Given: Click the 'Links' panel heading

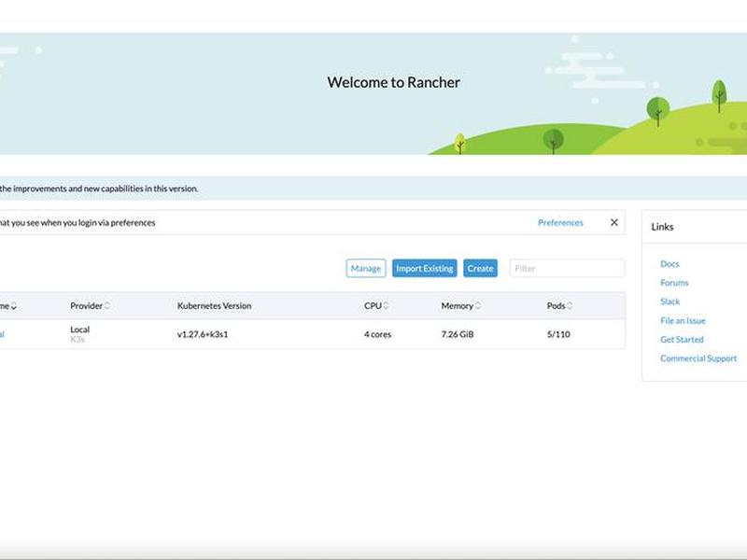Looking at the screenshot, I should 662,227.
